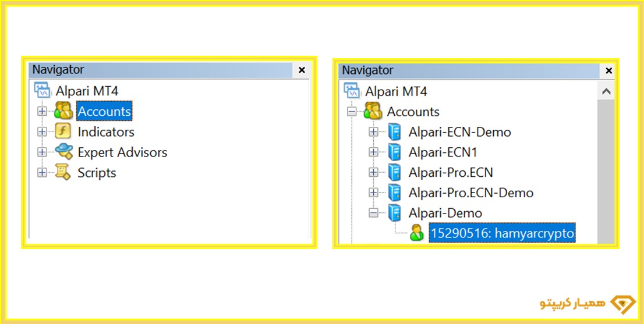Click the left Navigator title bar

click(x=161, y=70)
